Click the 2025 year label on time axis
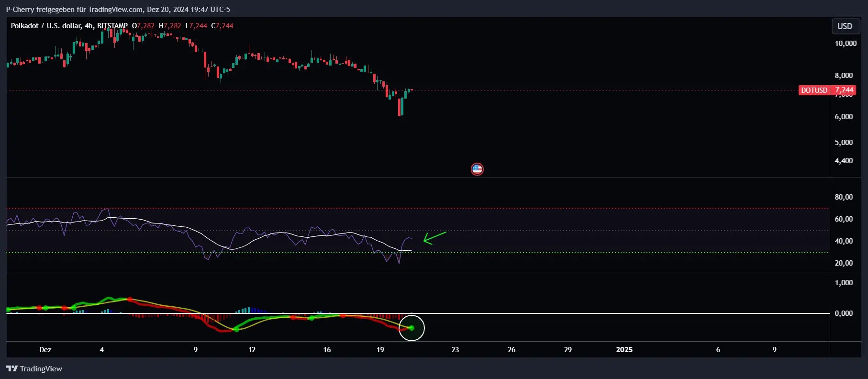 coord(624,350)
